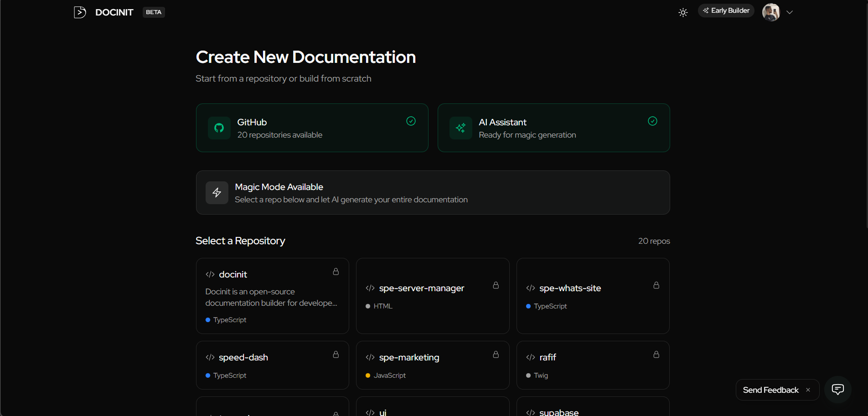Screen dimensions: 868x416
Task: Open the account dropdown chevron
Action: [790, 12]
